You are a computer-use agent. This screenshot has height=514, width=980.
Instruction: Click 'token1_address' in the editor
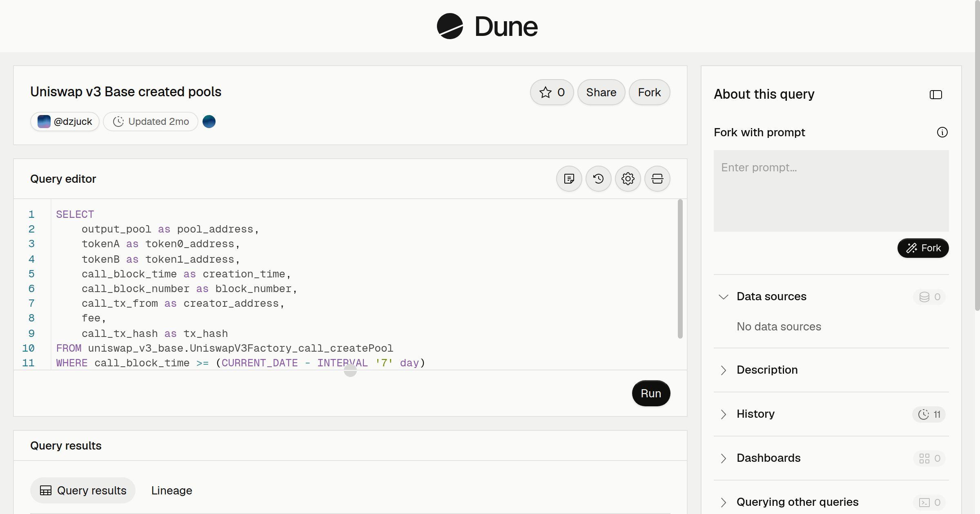click(190, 259)
